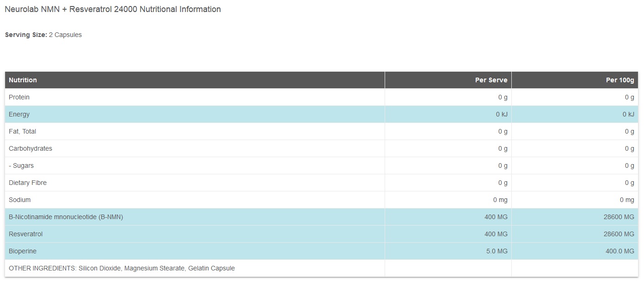Click the Bioperine '400.0 MG' per-100g value
This screenshot has width=644, height=282.
pyautogui.click(x=620, y=251)
